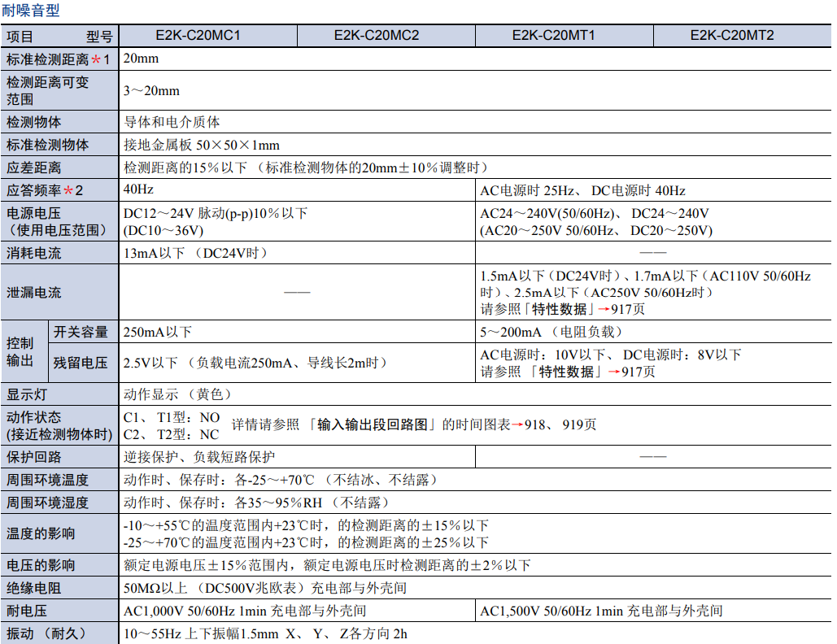The image size is (837, 644).
Task: Select the AC24～240V(50/60Hz) supply voltage text
Action: pos(595,213)
